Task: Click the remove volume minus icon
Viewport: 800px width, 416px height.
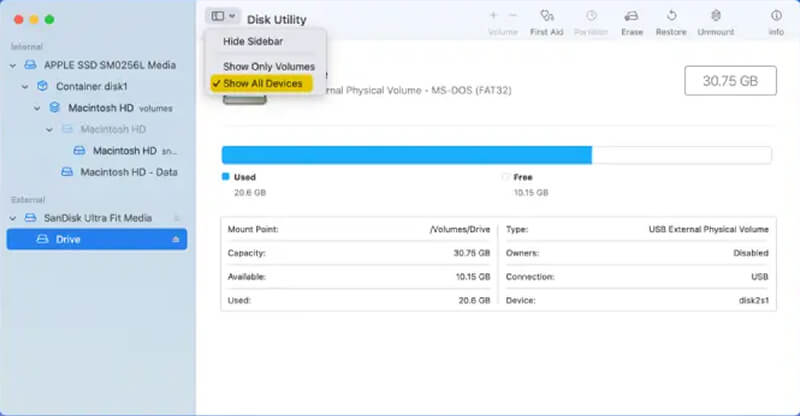Action: click(513, 16)
